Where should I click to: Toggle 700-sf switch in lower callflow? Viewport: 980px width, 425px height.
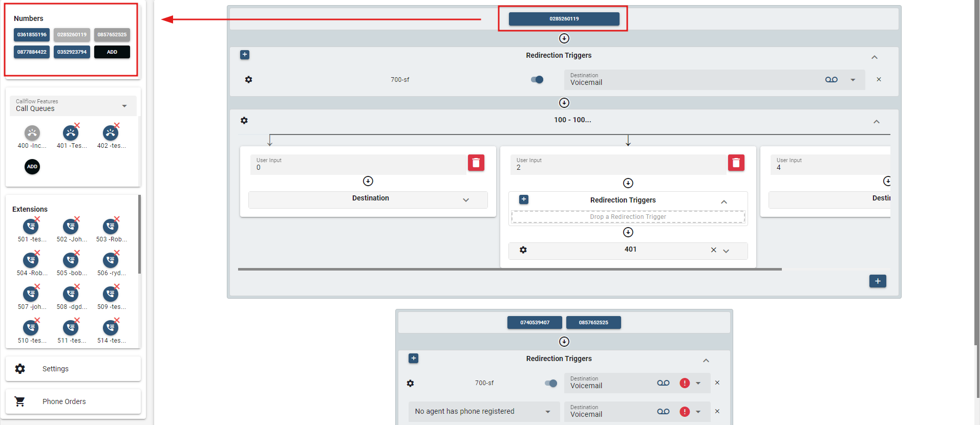pyautogui.click(x=551, y=383)
